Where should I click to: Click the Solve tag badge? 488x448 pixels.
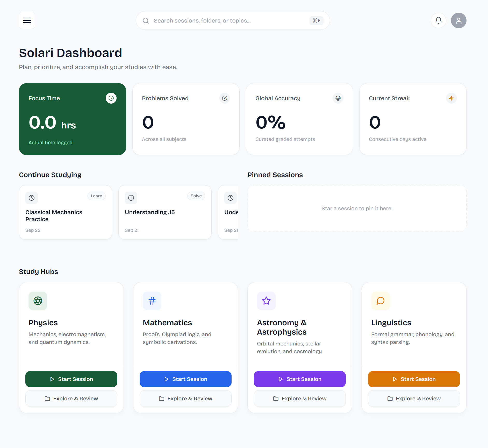click(x=196, y=196)
